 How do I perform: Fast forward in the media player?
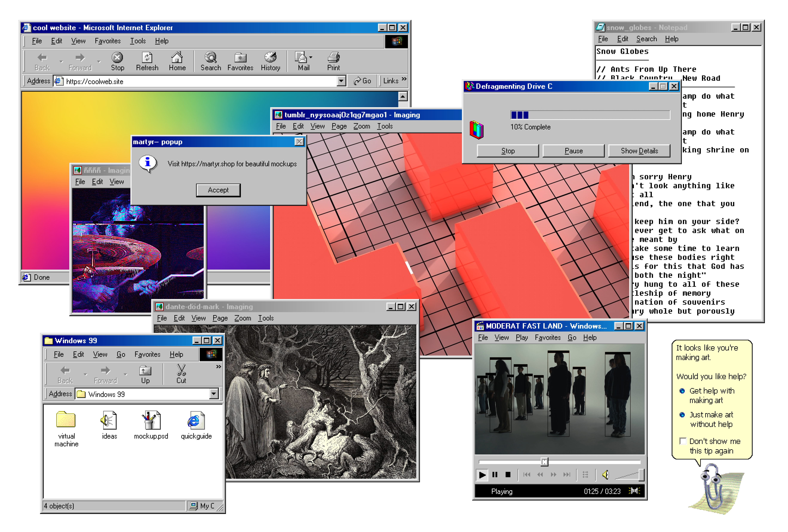[553, 474]
